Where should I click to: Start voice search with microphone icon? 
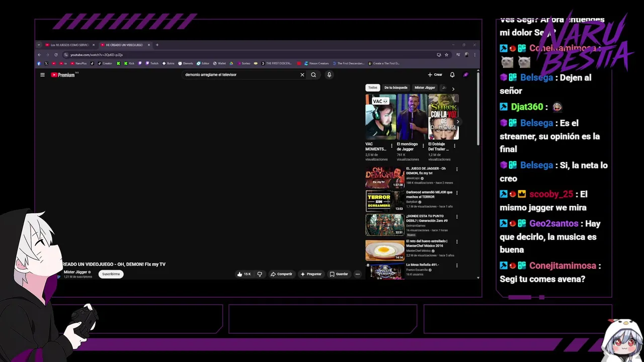pyautogui.click(x=329, y=75)
